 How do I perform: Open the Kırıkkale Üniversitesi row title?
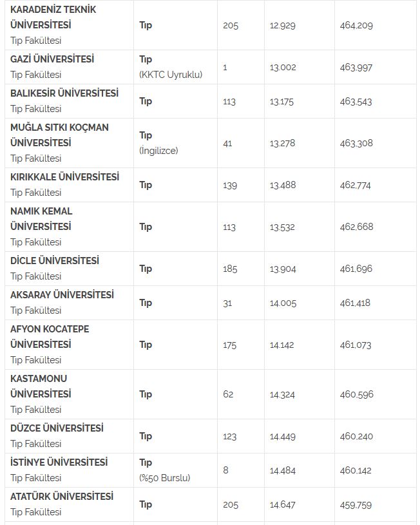(x=64, y=177)
